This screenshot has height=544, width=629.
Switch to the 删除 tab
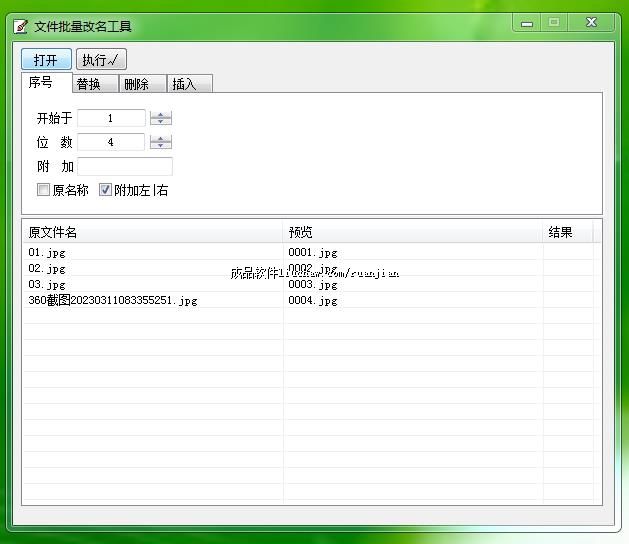pyautogui.click(x=137, y=84)
